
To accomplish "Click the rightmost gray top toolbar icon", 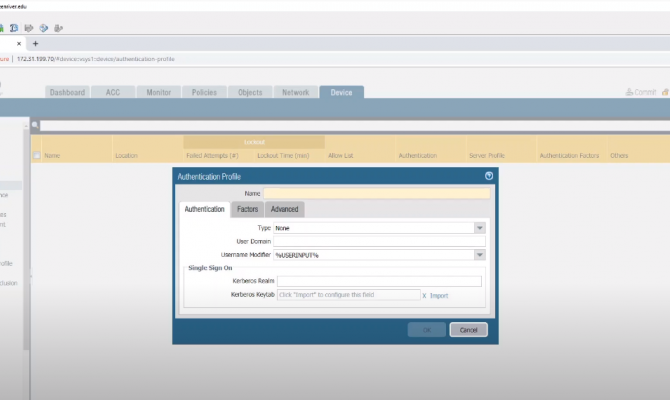I will point(59,28).
